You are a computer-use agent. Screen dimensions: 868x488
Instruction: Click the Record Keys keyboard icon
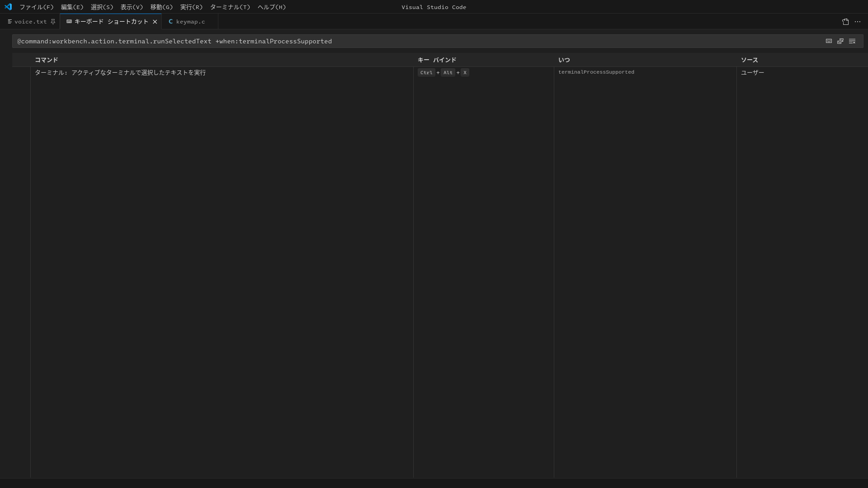(829, 41)
